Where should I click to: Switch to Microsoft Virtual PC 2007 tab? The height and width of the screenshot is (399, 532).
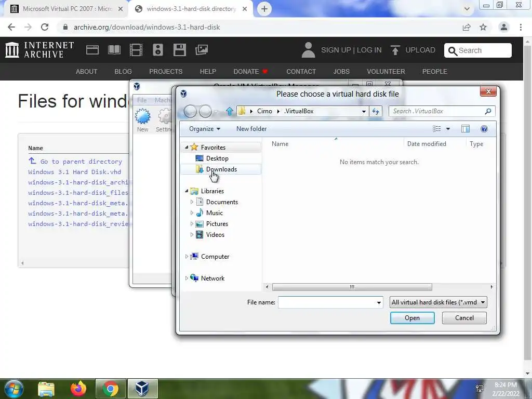coord(66,9)
